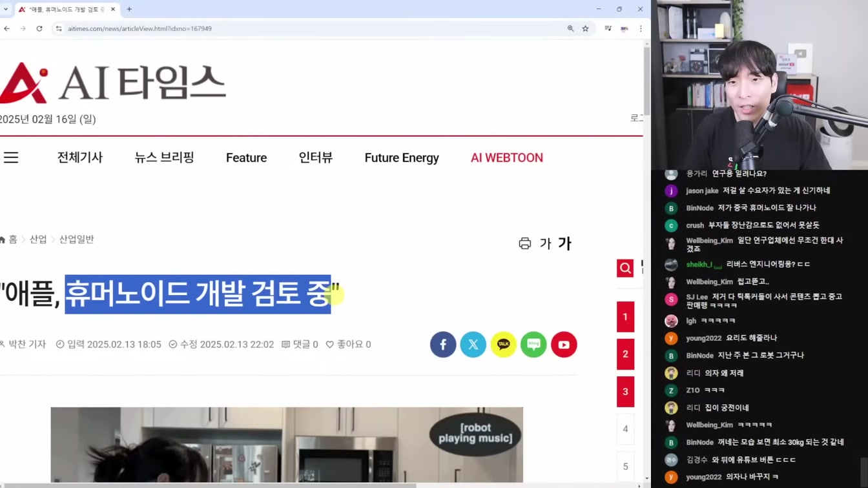Open the media control icon in toolbar
This screenshot has height=488, width=868.
pos(608,28)
